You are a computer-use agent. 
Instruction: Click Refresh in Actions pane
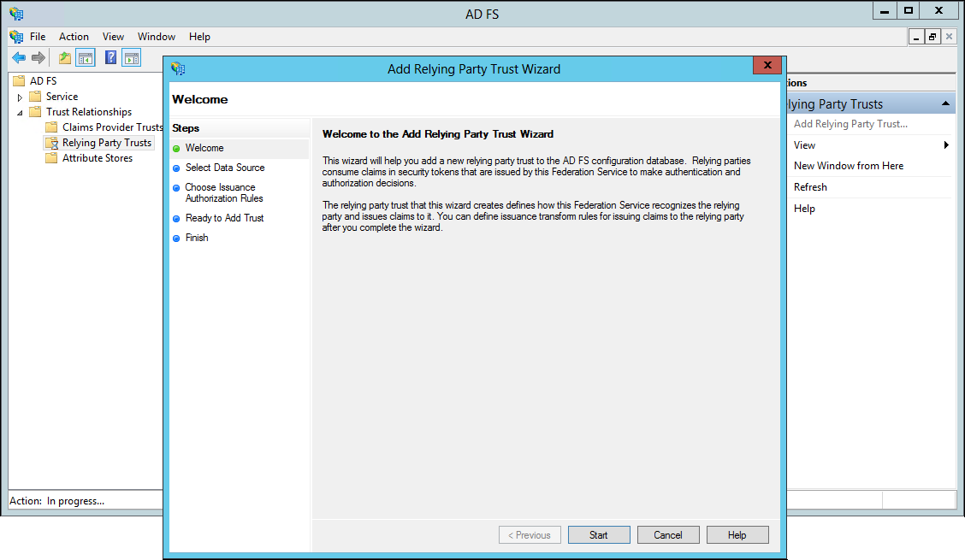pyautogui.click(x=810, y=187)
